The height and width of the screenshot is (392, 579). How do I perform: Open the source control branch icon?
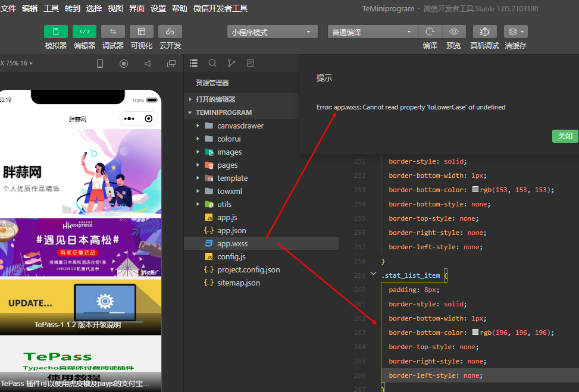231,63
